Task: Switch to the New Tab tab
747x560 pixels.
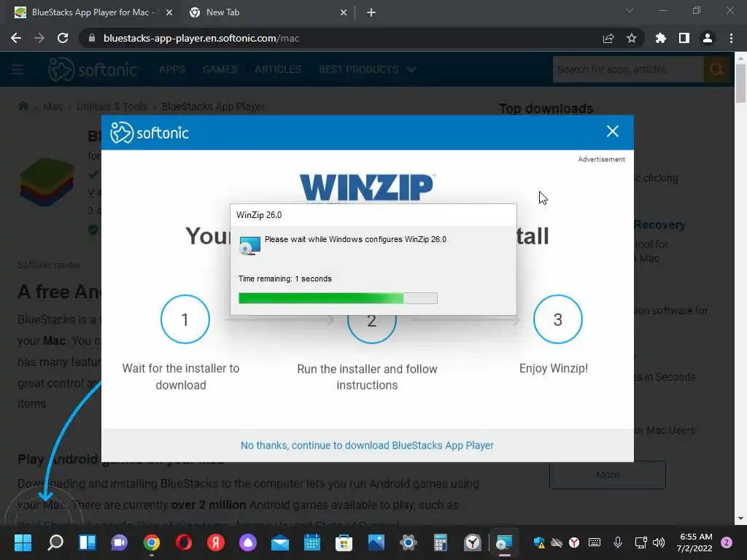Action: [x=263, y=12]
